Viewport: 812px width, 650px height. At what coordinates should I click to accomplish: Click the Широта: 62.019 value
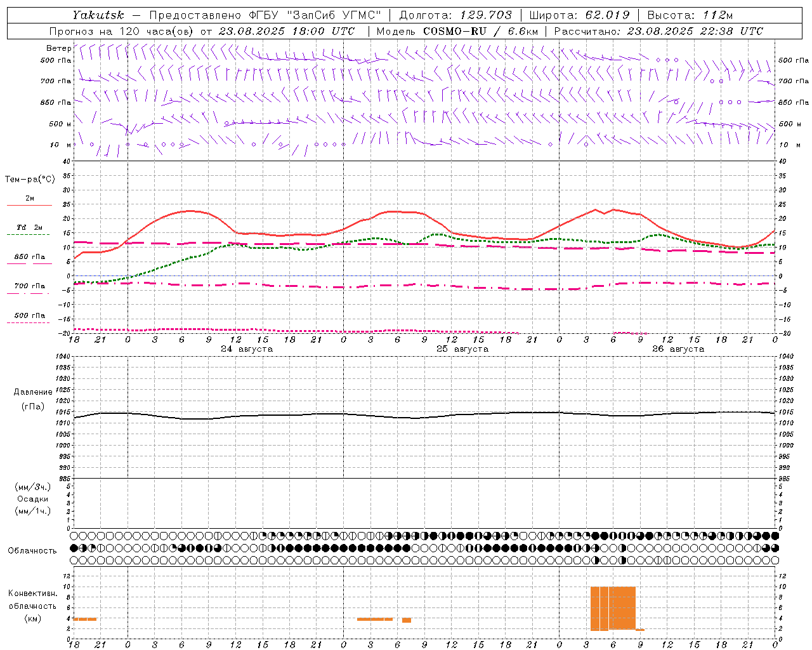click(x=579, y=15)
